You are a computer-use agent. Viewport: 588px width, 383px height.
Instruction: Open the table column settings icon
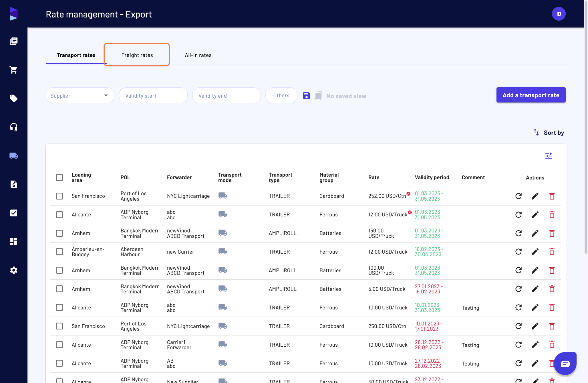pyautogui.click(x=549, y=156)
